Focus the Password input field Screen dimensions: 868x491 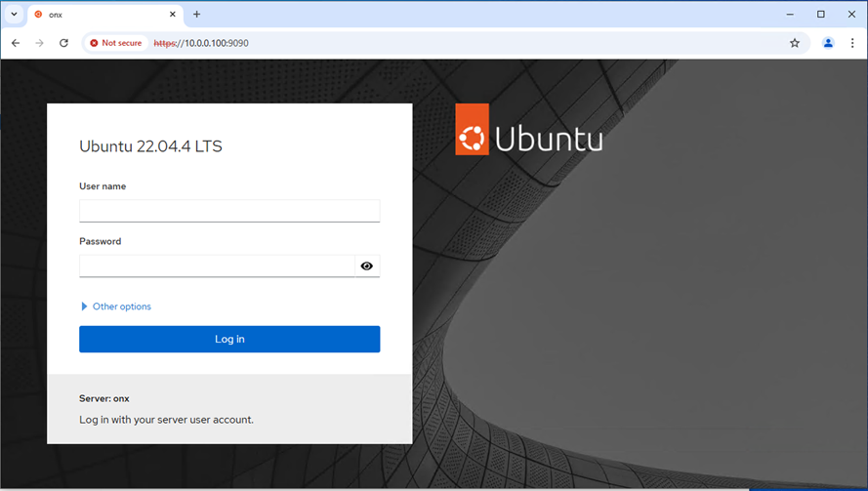click(x=217, y=266)
